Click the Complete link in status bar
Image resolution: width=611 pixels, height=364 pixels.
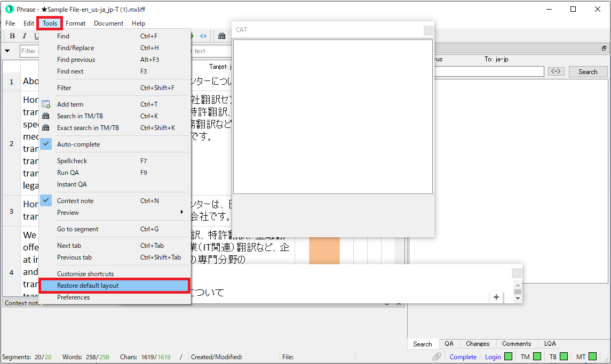pos(463,357)
